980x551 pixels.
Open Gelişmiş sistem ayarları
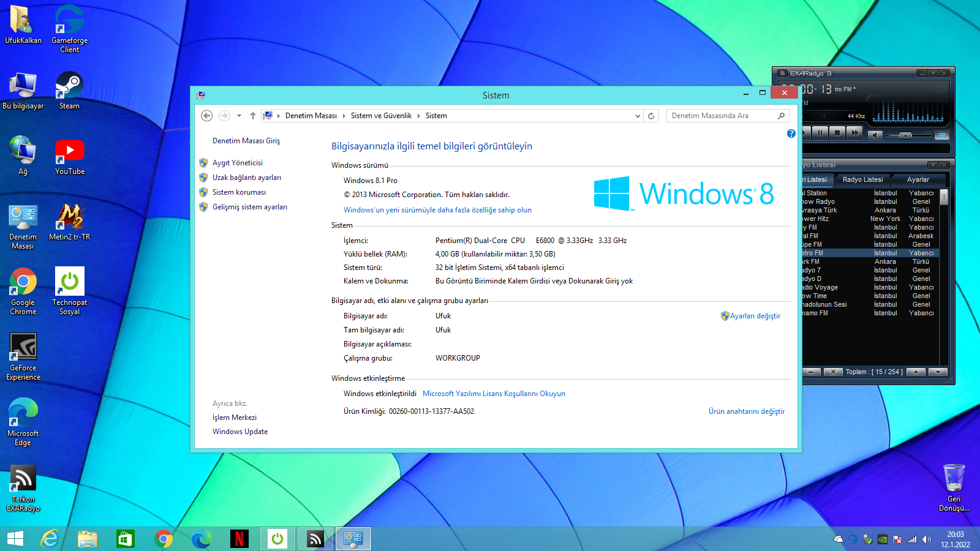point(250,207)
